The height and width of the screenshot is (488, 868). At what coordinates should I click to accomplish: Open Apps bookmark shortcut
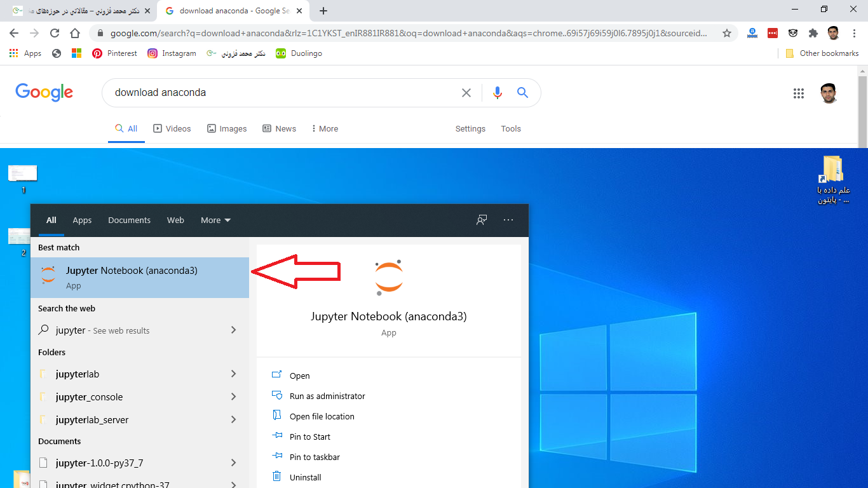click(25, 53)
